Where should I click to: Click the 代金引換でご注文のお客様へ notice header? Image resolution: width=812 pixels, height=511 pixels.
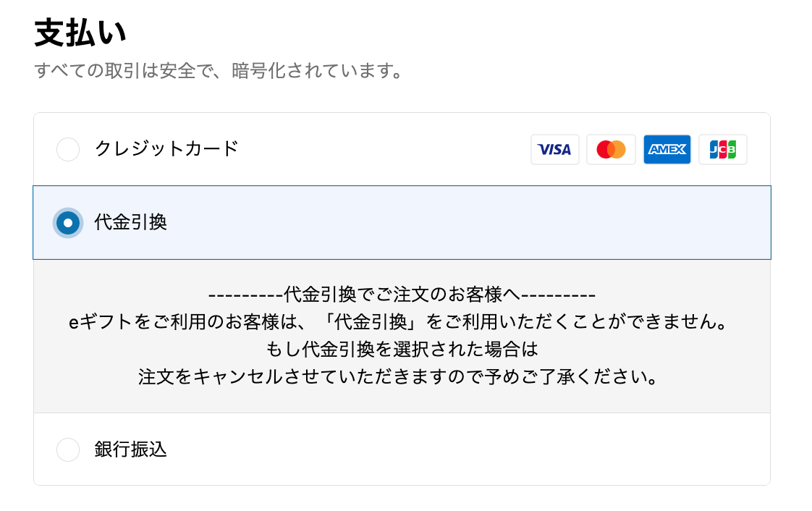coord(402,295)
